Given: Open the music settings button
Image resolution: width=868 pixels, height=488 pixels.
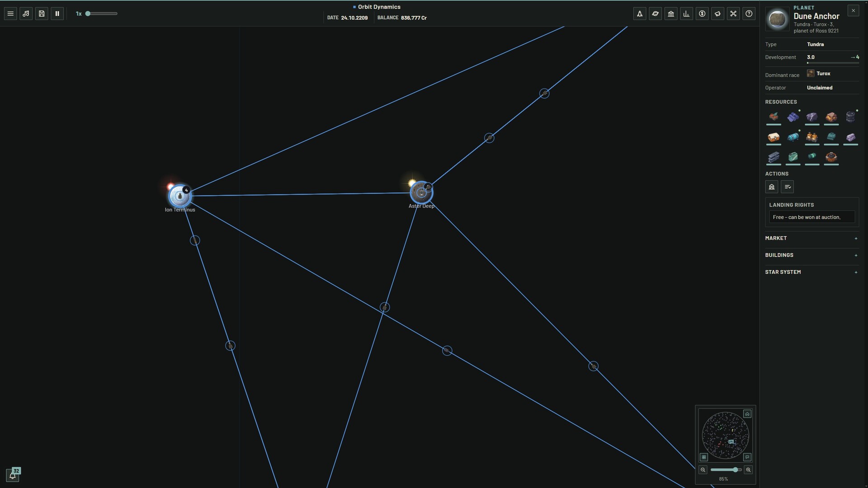Looking at the screenshot, I should [x=26, y=14].
